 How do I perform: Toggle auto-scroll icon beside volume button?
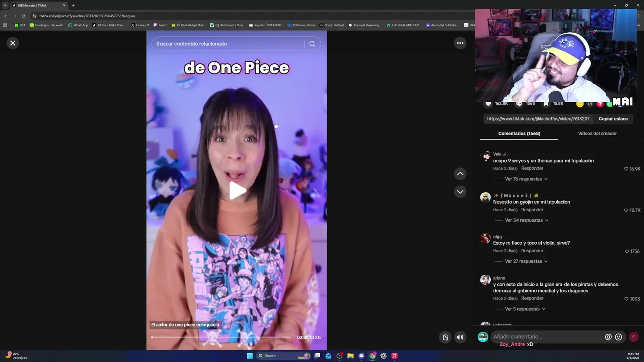click(445, 337)
